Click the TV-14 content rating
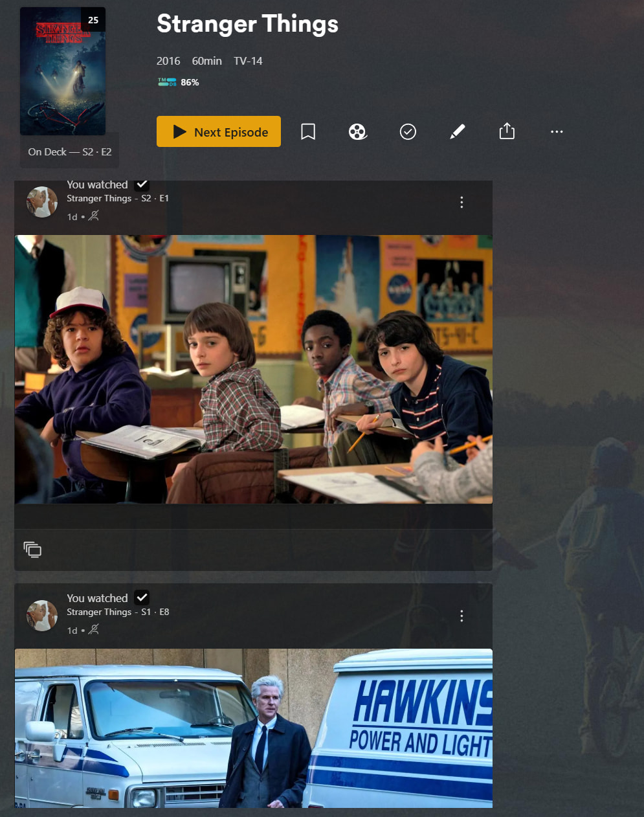Screen dimensions: 644x817 click(248, 61)
